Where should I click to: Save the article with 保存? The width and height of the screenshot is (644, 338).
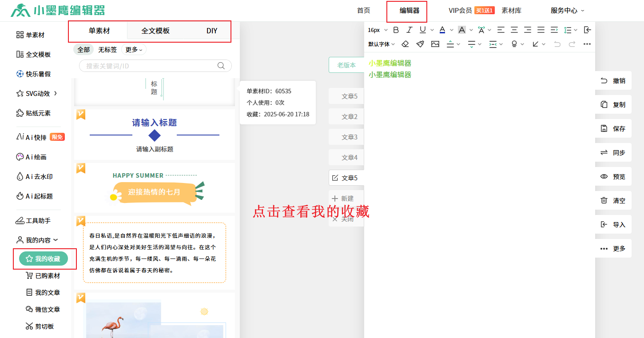(x=613, y=129)
